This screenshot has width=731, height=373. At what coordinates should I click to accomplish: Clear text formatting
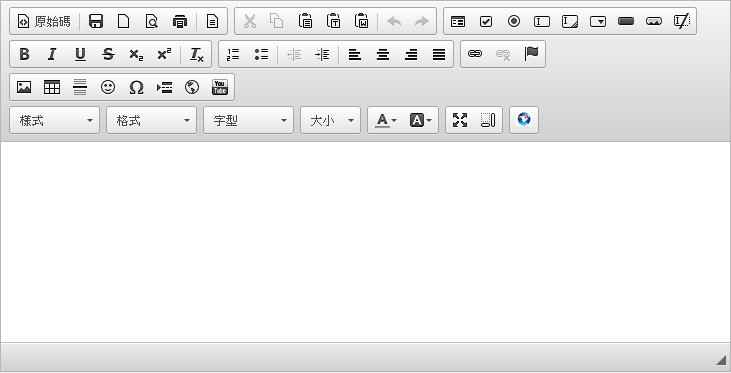(197, 55)
